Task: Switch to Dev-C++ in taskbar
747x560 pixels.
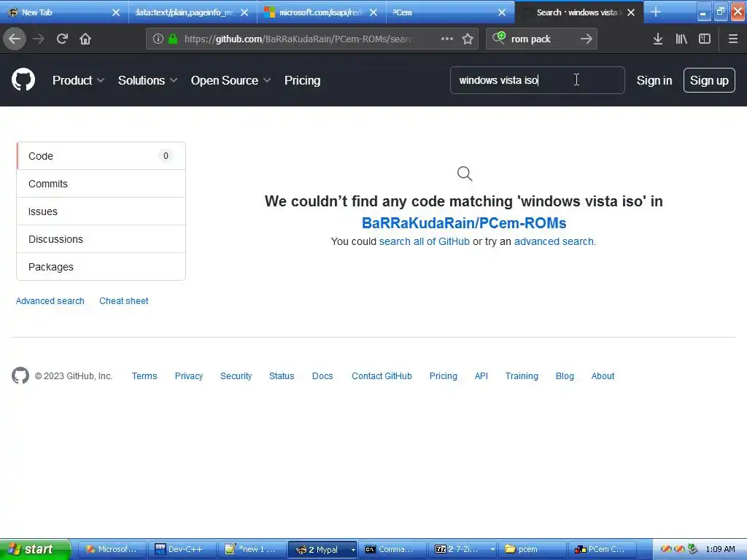Action: pyautogui.click(x=182, y=549)
